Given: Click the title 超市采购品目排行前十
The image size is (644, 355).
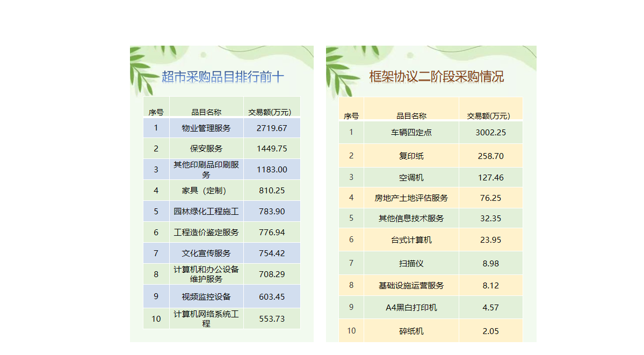Looking at the screenshot, I should coord(222,77).
